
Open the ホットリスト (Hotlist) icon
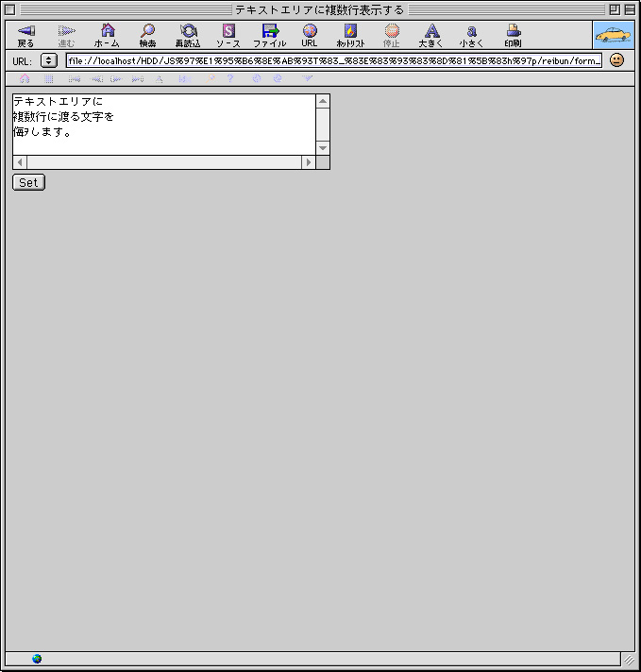pyautogui.click(x=351, y=36)
